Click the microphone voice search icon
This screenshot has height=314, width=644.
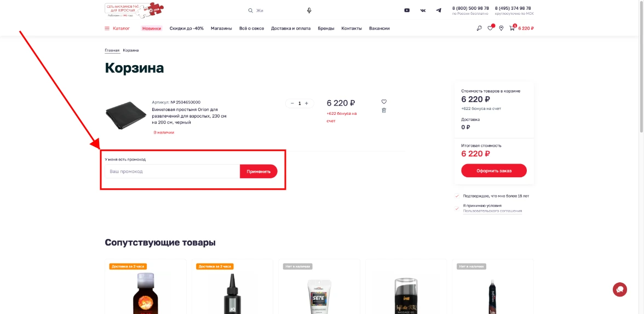tap(309, 10)
